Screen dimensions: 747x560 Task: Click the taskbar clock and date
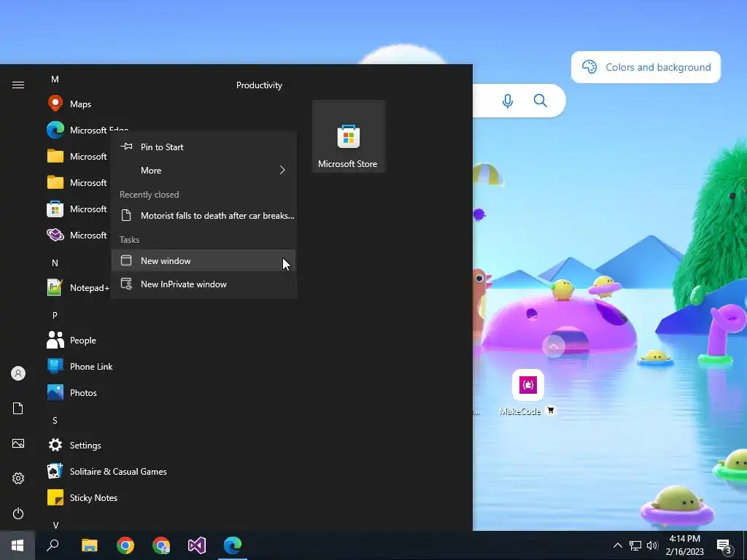click(684, 545)
